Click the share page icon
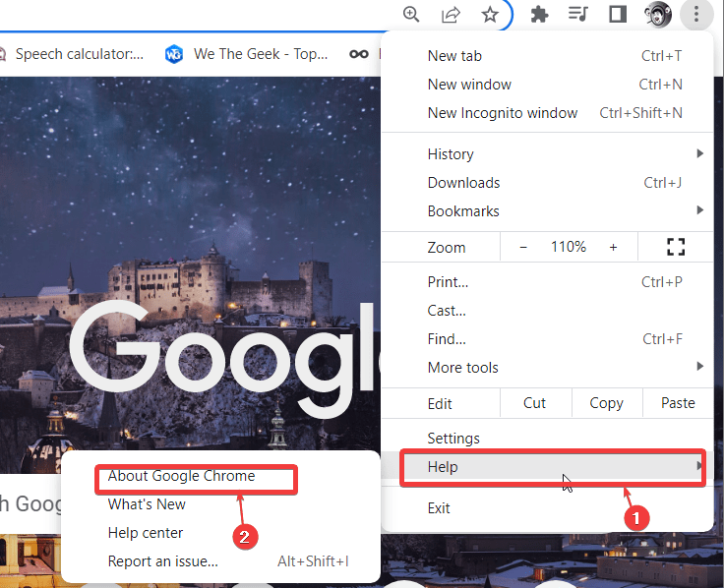Viewport: 724px width, 588px height. click(451, 15)
